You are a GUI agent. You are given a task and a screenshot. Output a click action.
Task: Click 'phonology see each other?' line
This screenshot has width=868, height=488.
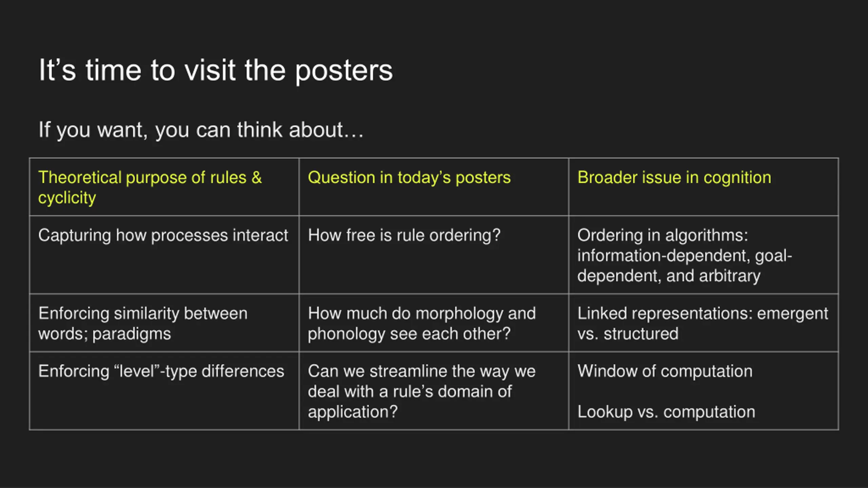tap(409, 334)
